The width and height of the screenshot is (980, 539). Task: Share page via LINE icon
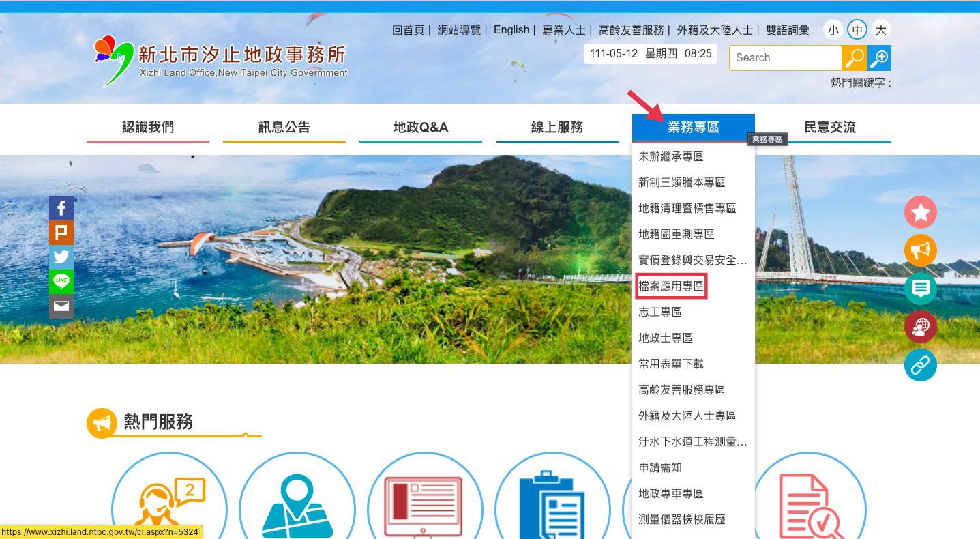pos(61,282)
